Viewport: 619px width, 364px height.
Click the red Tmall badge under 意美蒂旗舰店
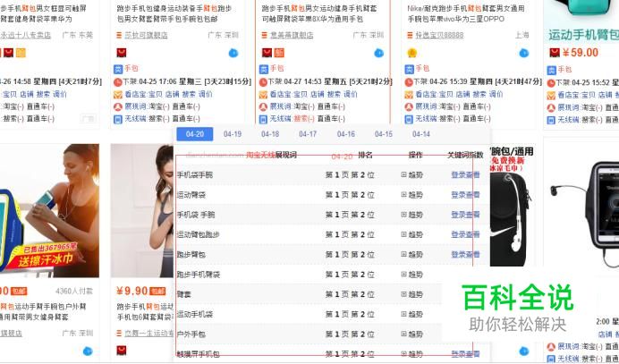[x=267, y=53]
